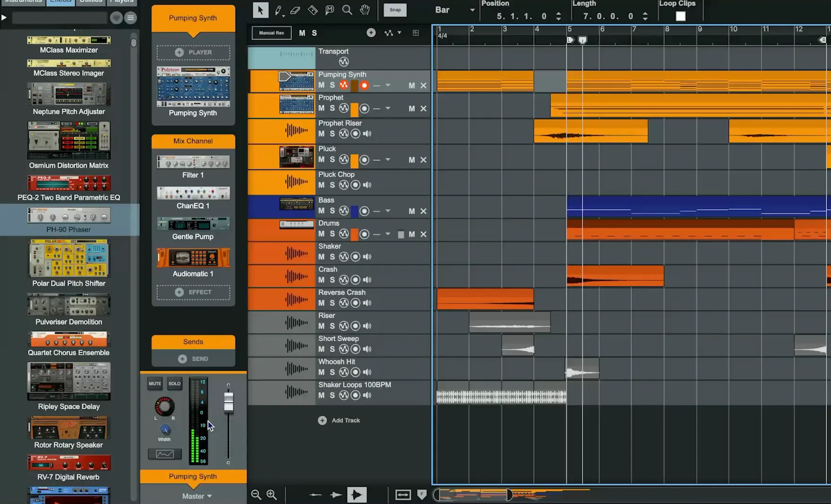Solo the Drums track
Image resolution: width=831 pixels, height=504 pixels.
[x=332, y=234]
